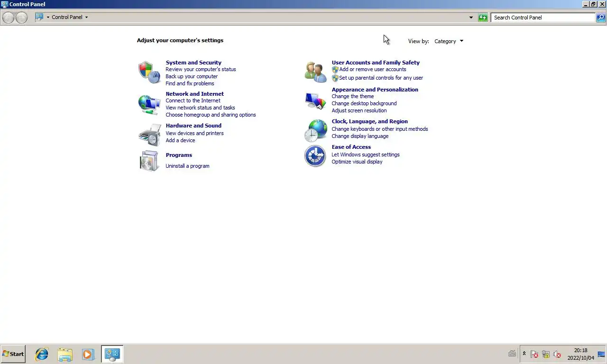607x364 pixels.
Task: Open the Programs disc box icon
Action: [x=149, y=161]
